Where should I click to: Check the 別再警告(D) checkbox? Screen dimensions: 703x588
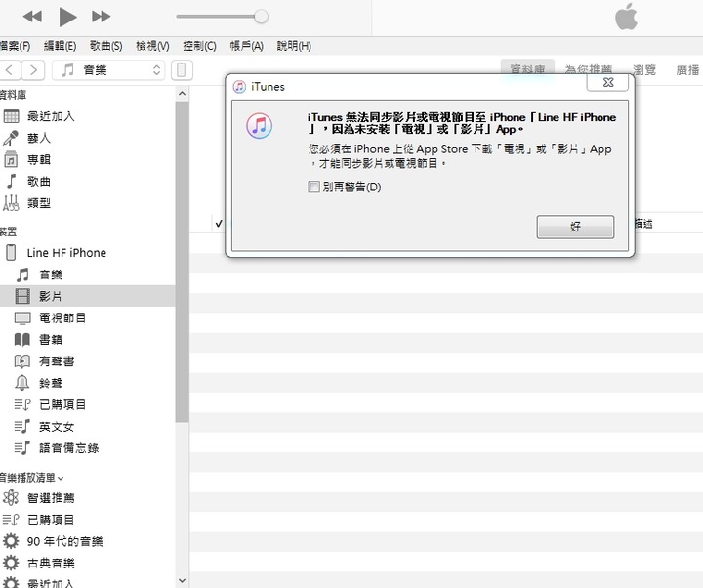pyautogui.click(x=313, y=187)
